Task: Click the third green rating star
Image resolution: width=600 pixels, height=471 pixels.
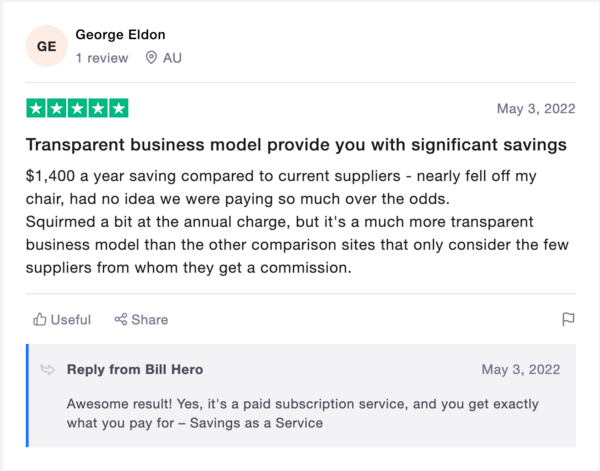Action: click(78, 108)
